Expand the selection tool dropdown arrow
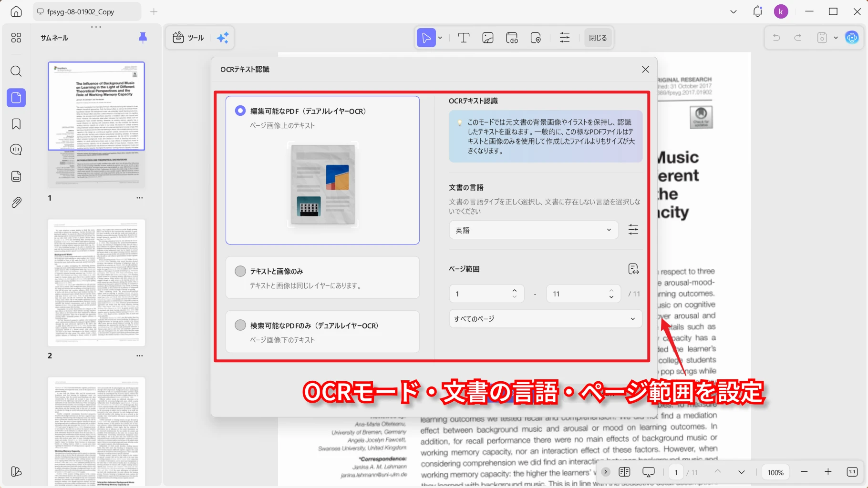The height and width of the screenshot is (488, 868). 440,38
